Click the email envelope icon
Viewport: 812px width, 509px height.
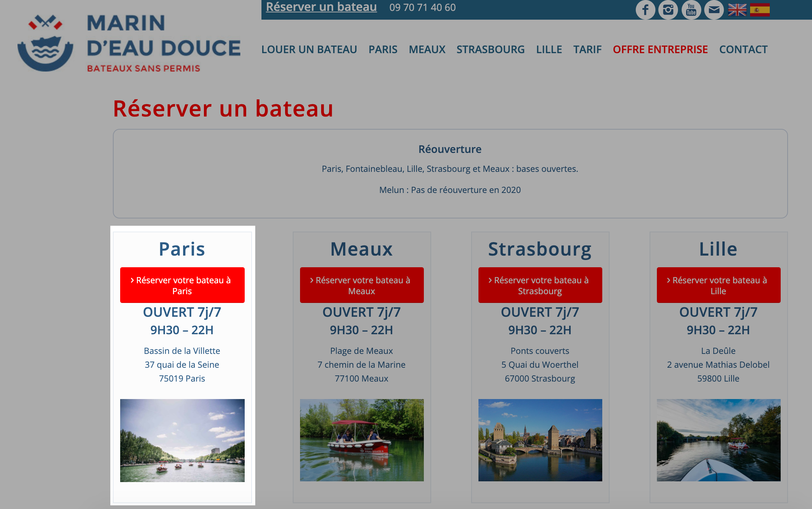point(714,9)
